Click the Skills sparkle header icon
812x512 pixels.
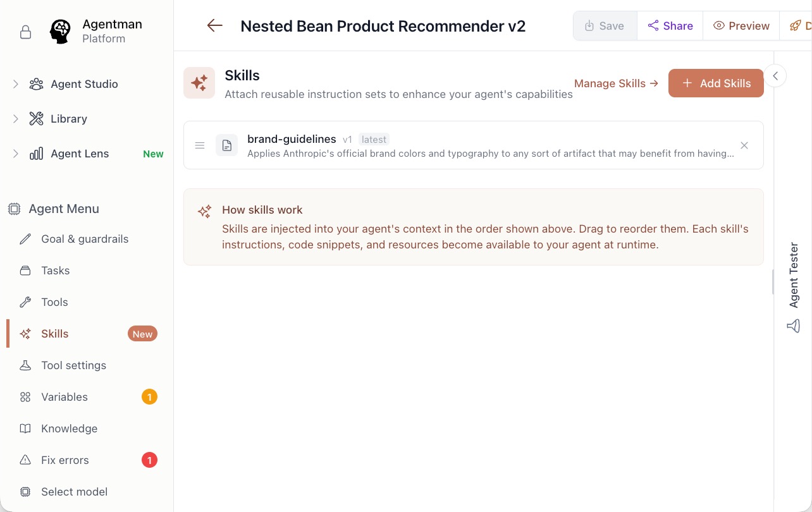pyautogui.click(x=199, y=83)
